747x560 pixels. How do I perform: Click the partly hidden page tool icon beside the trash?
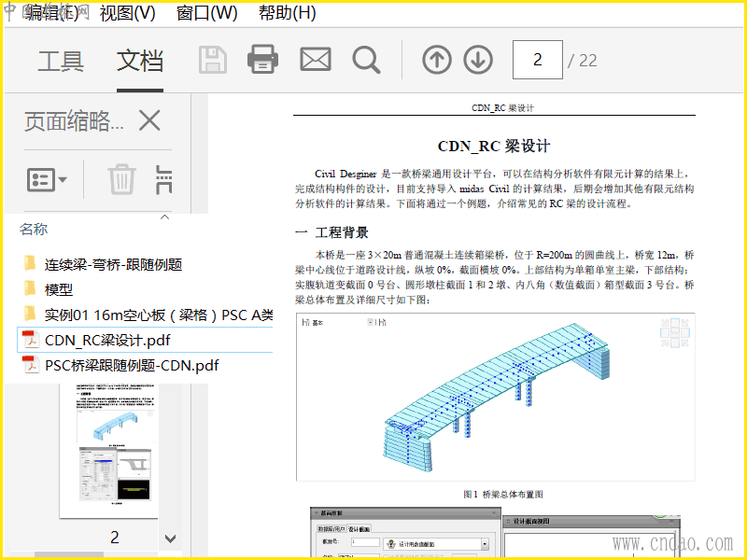pyautogui.click(x=164, y=179)
